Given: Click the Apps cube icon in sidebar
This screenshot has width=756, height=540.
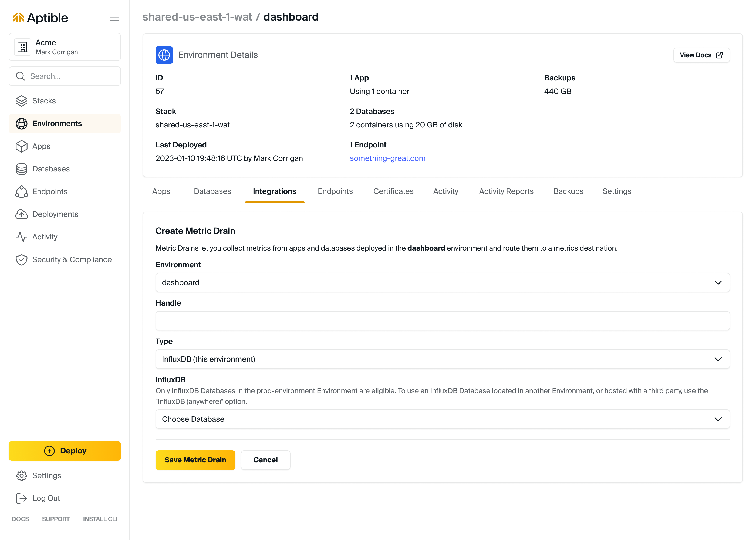Looking at the screenshot, I should tap(22, 146).
